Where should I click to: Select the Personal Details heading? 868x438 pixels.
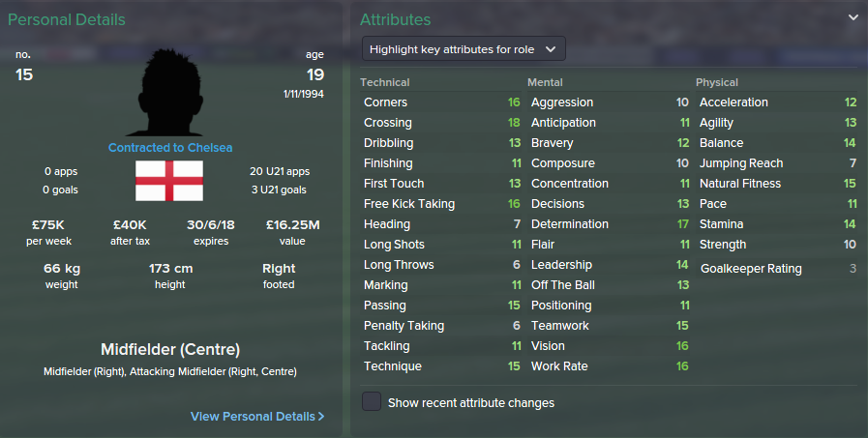tap(67, 20)
